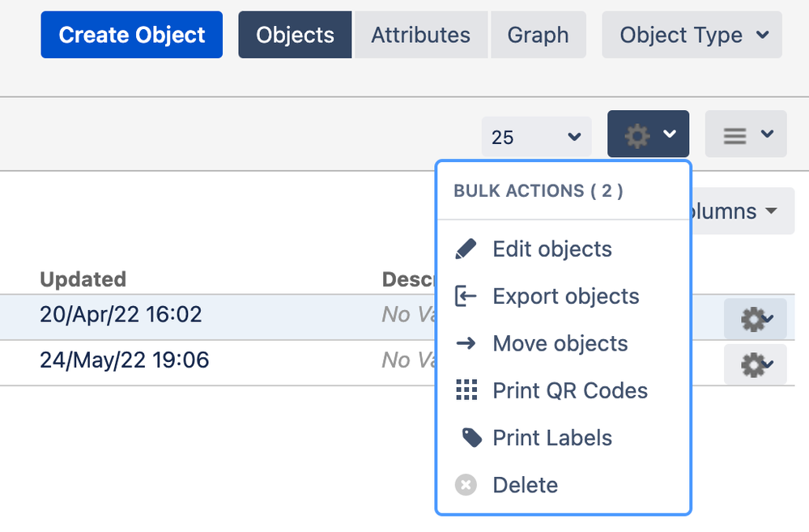Expand the Object Type dropdown
Screen dimensions: 809x532
[x=692, y=35]
